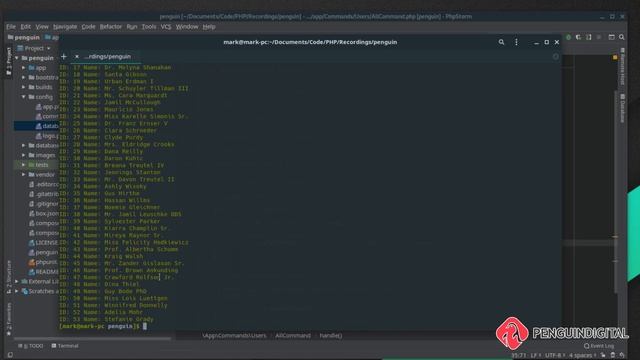Collapse the config folder arrow
The width and height of the screenshot is (640, 360).
[x=24, y=97]
